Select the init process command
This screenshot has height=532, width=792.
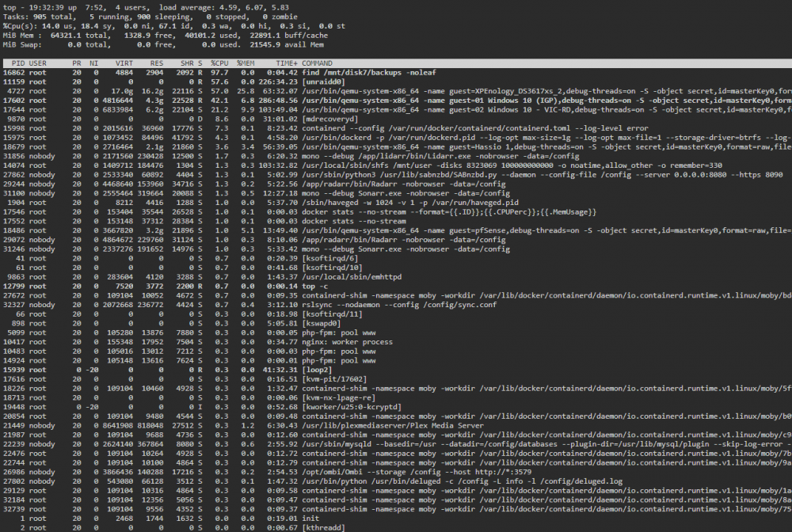tap(310, 519)
